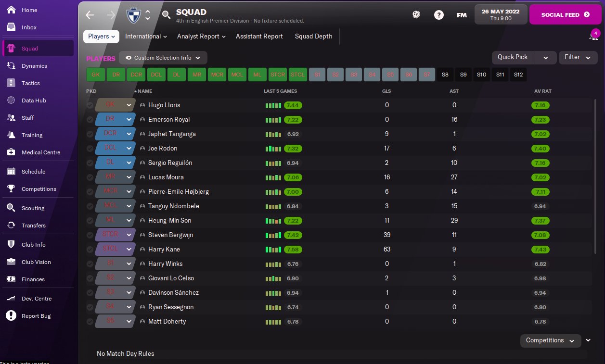Open the help question mark icon
This screenshot has height=364, width=605.
coord(439,15)
